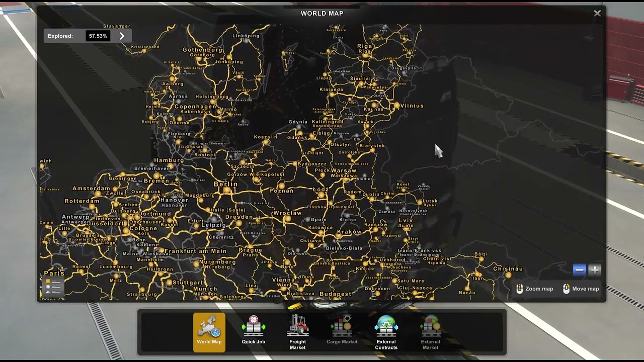The height and width of the screenshot is (362, 644).
Task: Select Katowice on the map
Action: [x=320, y=227]
